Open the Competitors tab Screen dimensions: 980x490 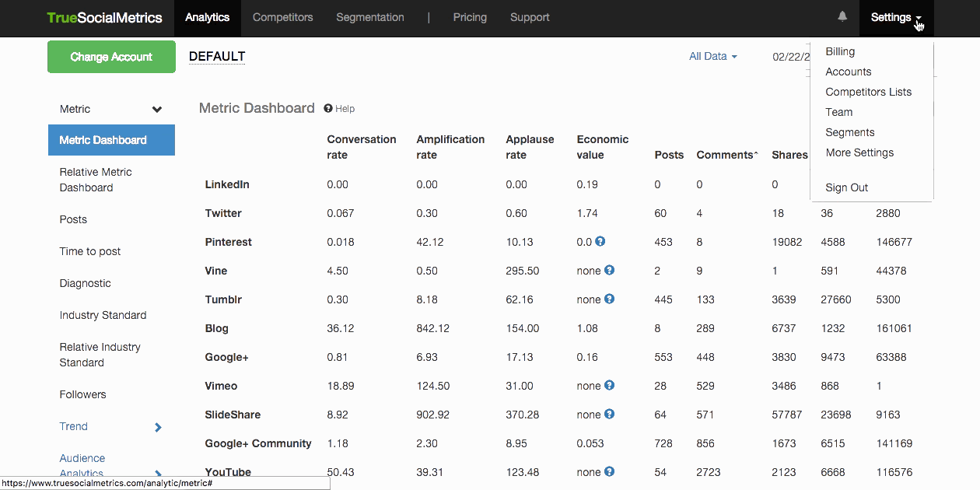click(282, 17)
